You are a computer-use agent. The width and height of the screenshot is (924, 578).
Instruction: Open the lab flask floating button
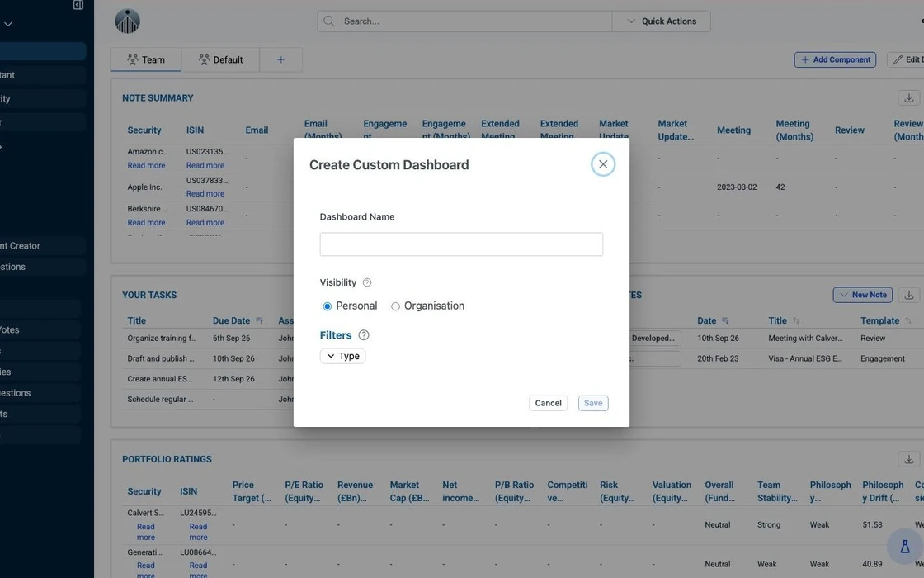point(904,547)
